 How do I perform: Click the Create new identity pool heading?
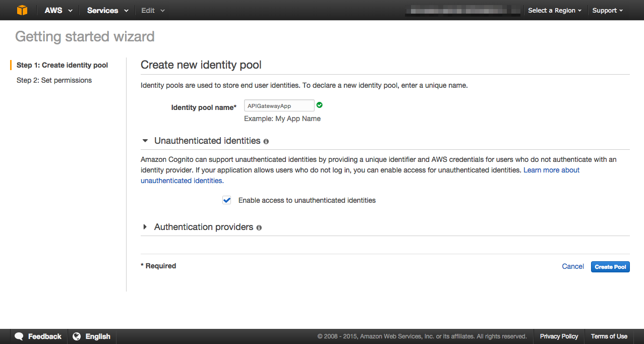(x=201, y=65)
